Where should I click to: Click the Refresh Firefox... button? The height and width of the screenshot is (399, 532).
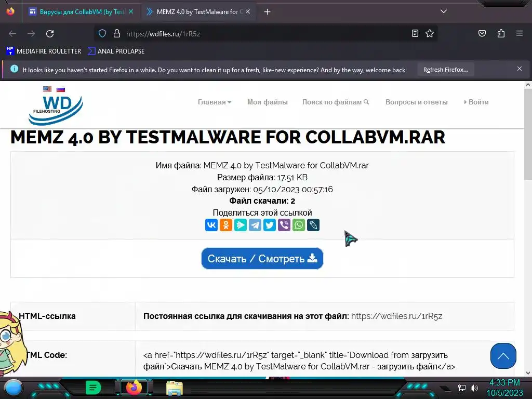pyautogui.click(x=445, y=70)
